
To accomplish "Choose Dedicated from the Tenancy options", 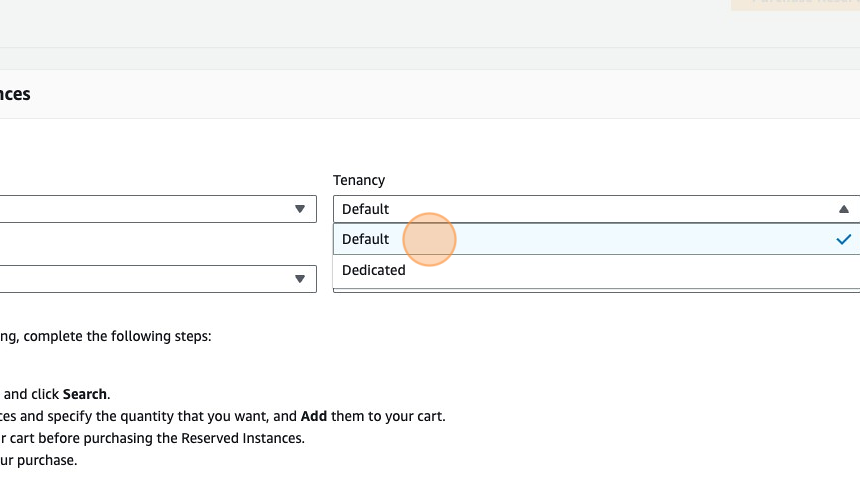I will tap(374, 270).
